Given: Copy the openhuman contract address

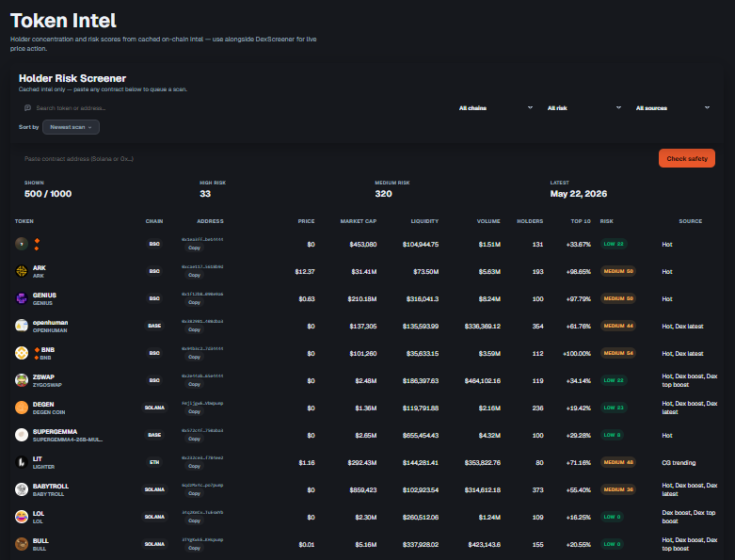Looking at the screenshot, I should coord(195,329).
